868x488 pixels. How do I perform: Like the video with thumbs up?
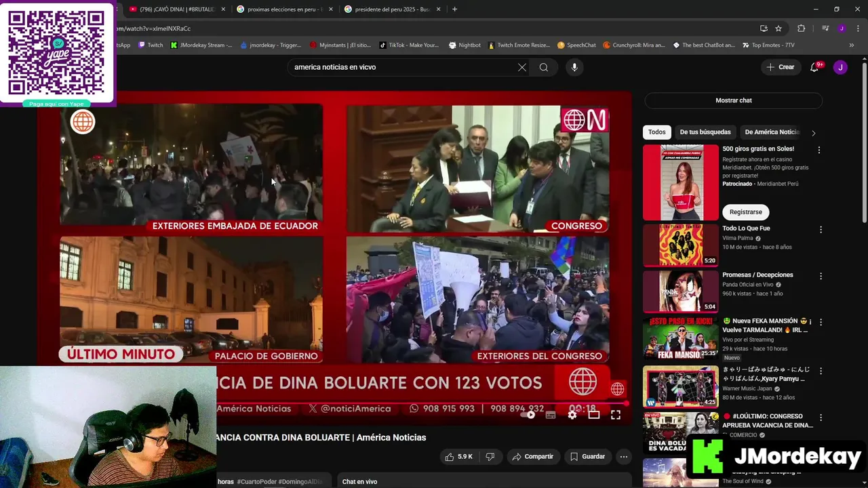click(459, 457)
